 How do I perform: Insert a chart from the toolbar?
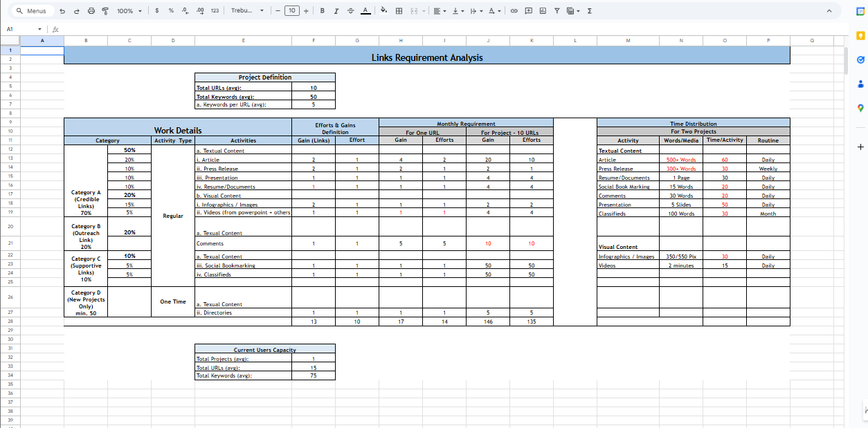click(x=542, y=11)
